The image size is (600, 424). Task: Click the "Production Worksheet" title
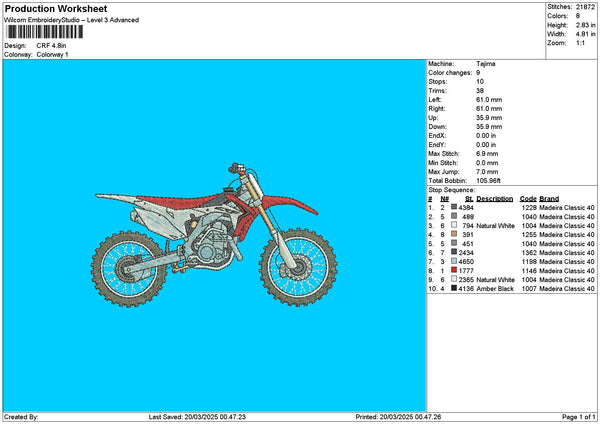click(x=56, y=8)
